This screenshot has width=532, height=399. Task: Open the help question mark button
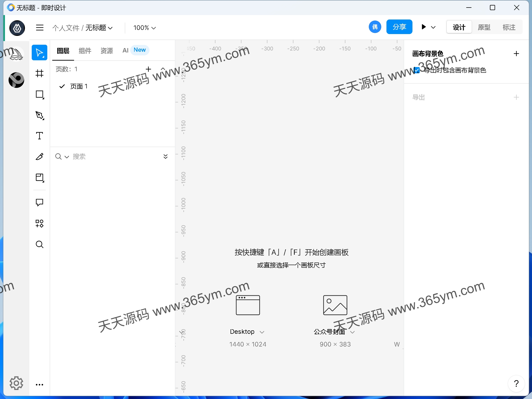[x=516, y=383]
